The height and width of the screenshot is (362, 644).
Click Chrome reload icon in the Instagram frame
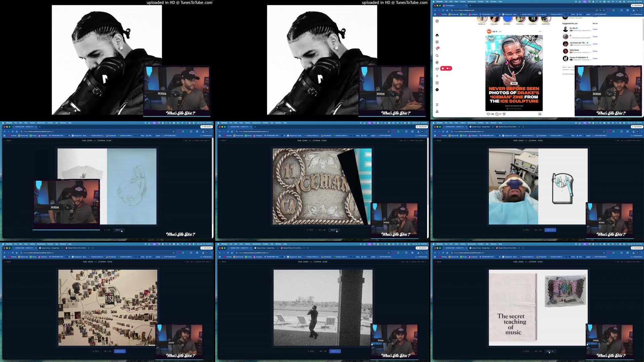[443, 10]
